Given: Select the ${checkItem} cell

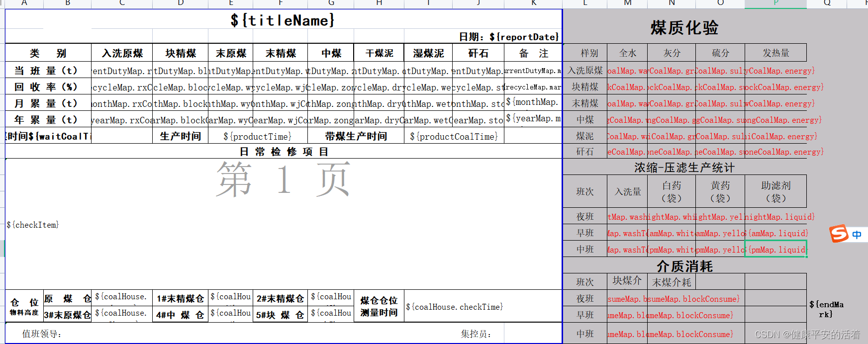Looking at the screenshot, I should pos(284,225).
